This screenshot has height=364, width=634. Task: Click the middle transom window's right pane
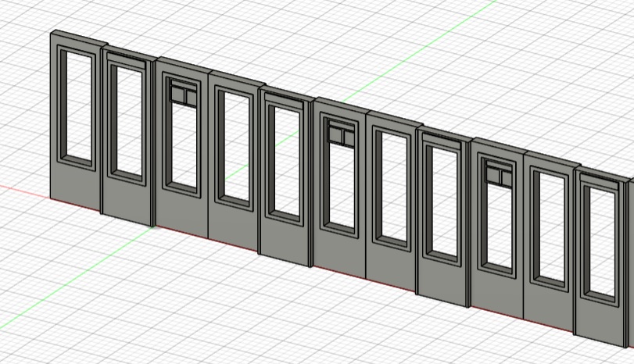(346, 136)
